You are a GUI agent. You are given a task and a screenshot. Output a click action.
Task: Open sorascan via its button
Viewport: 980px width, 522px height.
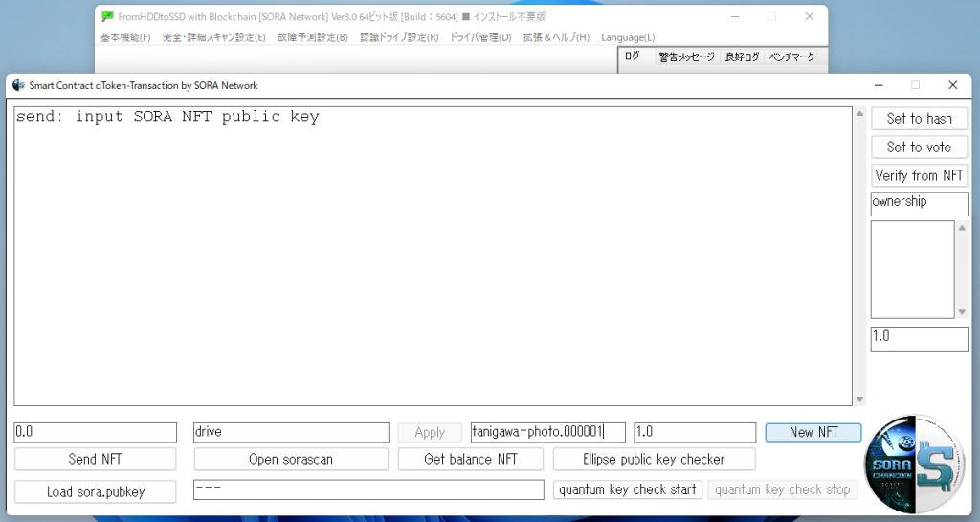pos(291,460)
